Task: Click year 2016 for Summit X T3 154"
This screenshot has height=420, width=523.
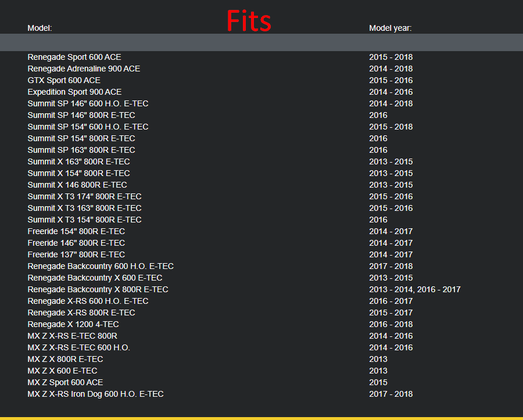Action: [378, 220]
